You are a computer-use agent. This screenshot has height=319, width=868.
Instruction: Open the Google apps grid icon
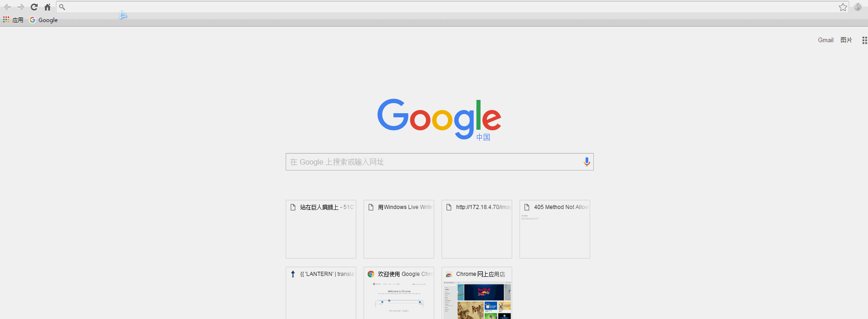coord(864,40)
